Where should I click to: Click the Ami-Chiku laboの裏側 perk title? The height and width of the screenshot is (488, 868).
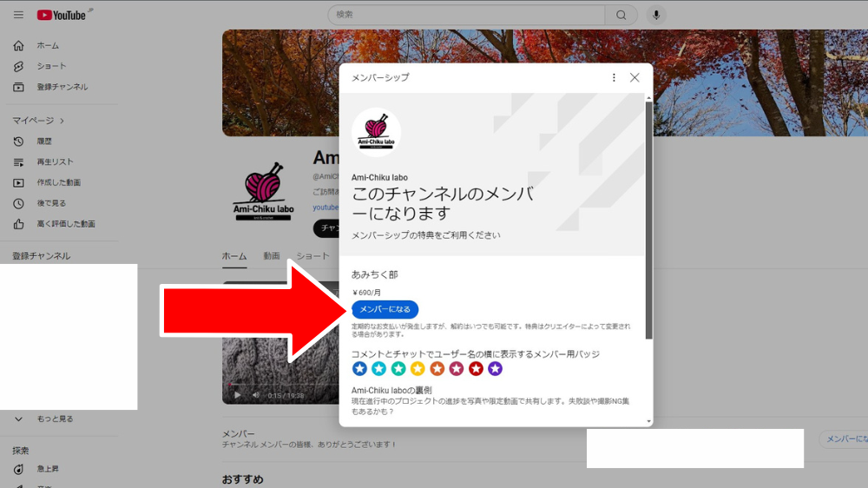click(391, 390)
